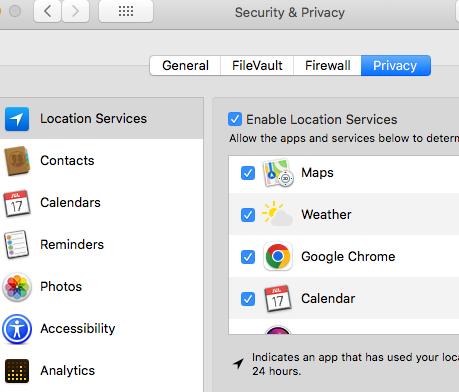Toggle Google Chrome location checkbox
Screen dimensions: 459x392
[248, 257]
